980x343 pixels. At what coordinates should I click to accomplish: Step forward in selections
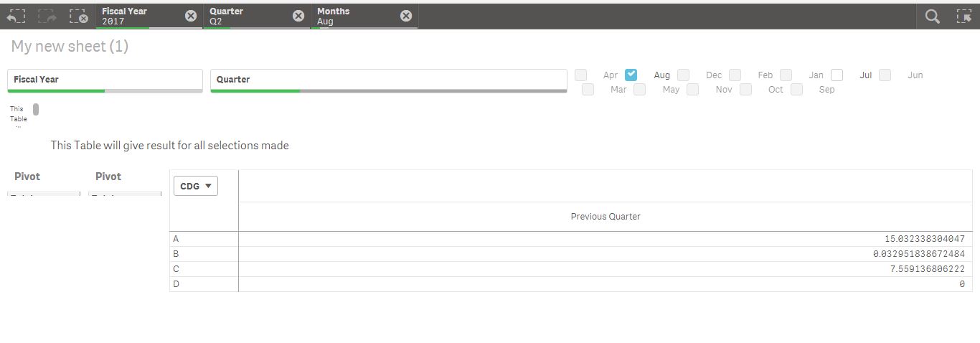click(47, 16)
